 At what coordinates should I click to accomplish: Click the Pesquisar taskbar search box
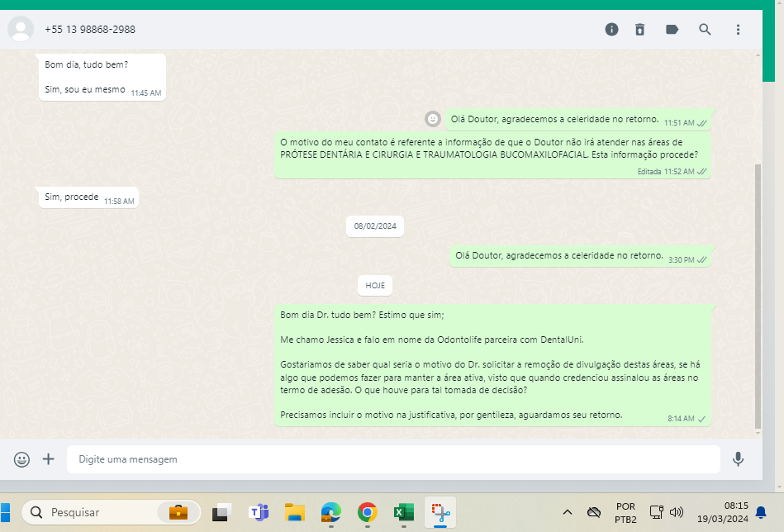point(111,512)
